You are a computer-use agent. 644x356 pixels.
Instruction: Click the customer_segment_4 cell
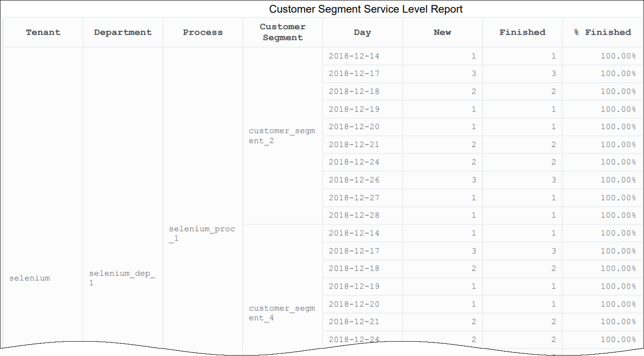[x=282, y=313]
